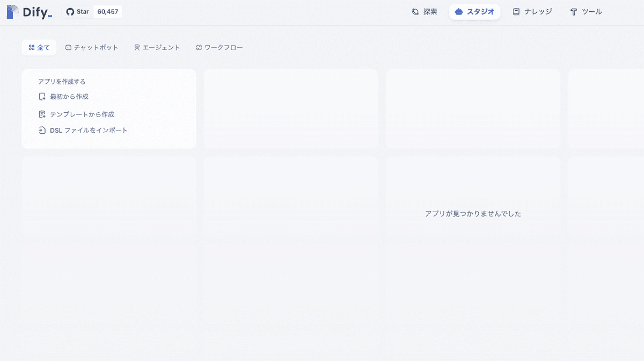Screen dimensions: 644x361
Task: Click the Dify logo
Action: coord(29,12)
